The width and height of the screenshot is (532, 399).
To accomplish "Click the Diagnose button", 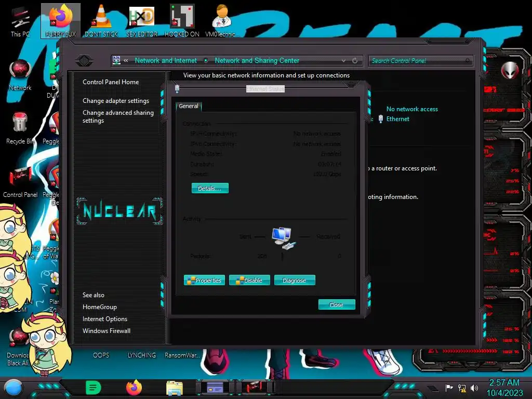I will coord(295,280).
